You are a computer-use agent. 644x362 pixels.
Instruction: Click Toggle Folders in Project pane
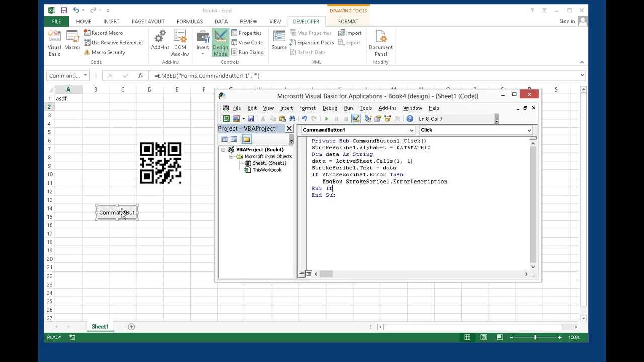pos(246,139)
